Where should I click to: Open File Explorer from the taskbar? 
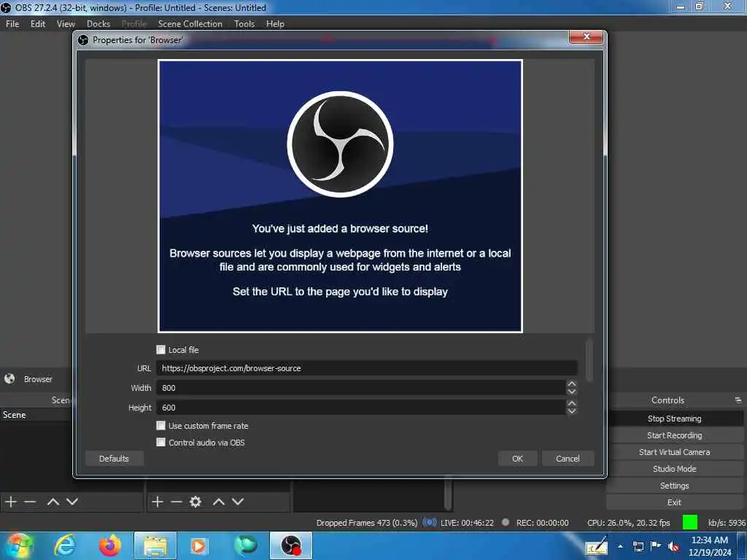tap(155, 546)
